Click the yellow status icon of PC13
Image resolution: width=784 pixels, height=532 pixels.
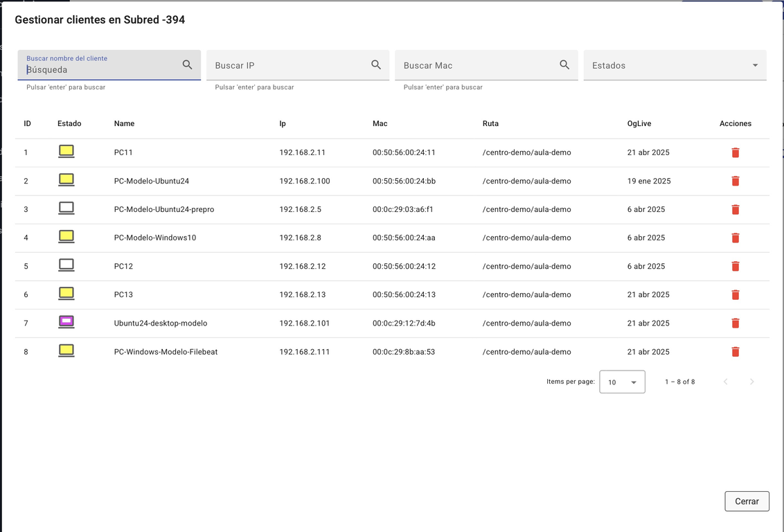pos(66,294)
